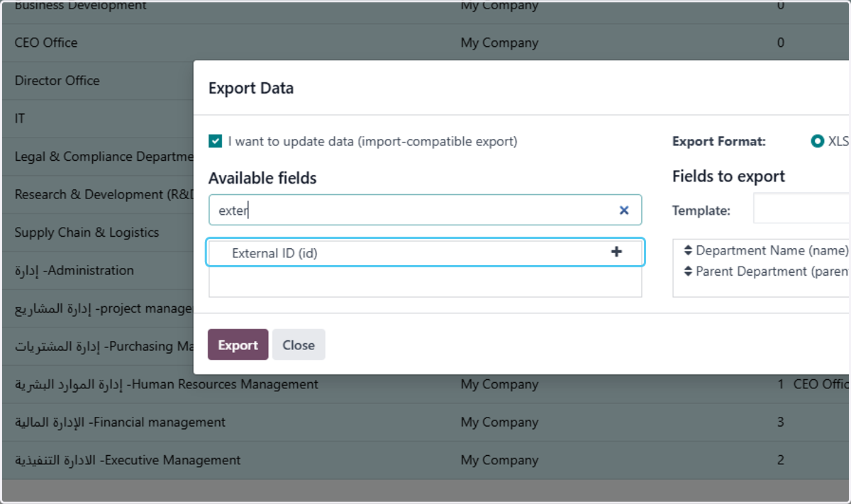The height and width of the screenshot is (504, 851).
Task: Click employee count 2 in Executive Management row
Action: click(780, 460)
